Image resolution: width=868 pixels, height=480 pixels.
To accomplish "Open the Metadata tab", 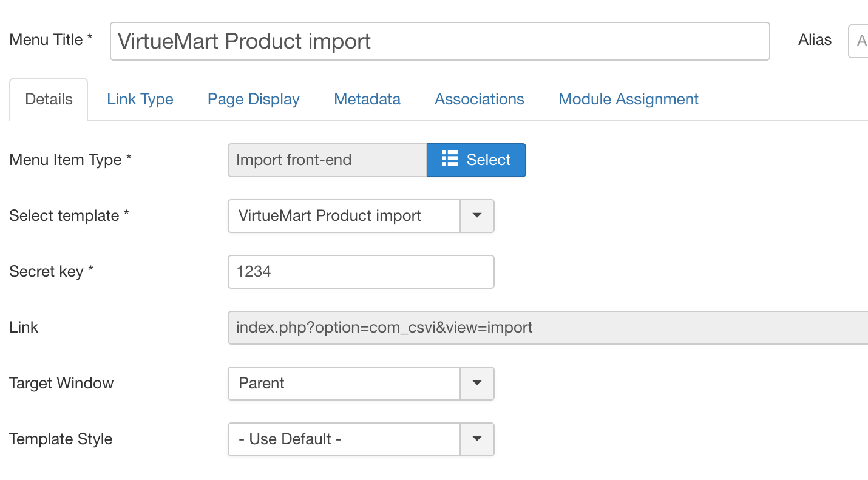I will point(367,100).
